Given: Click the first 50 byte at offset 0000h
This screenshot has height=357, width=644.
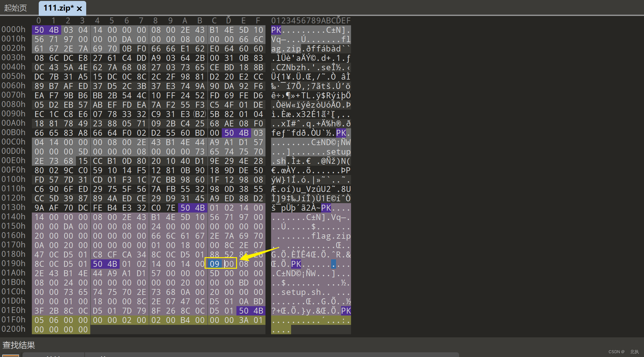Looking at the screenshot, I should coord(39,30).
